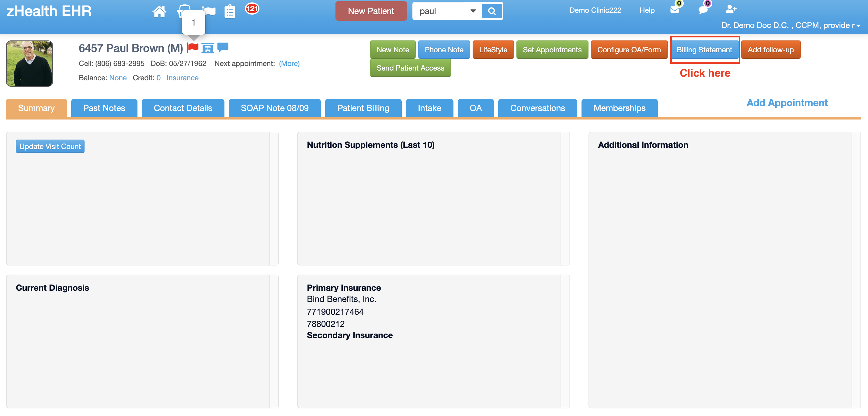Click the x-ray spine icon beside patient name

pyautogui.click(x=208, y=48)
